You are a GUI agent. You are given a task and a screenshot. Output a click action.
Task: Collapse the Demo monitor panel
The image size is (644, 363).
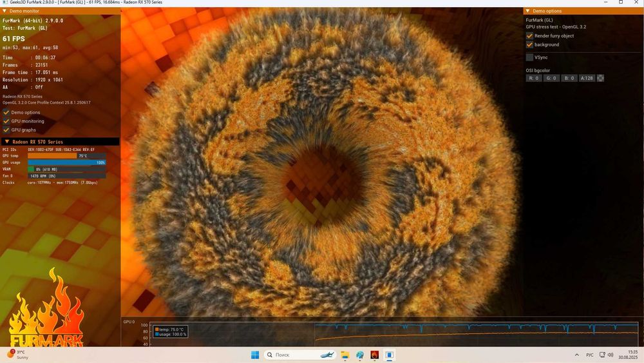[x=5, y=11]
